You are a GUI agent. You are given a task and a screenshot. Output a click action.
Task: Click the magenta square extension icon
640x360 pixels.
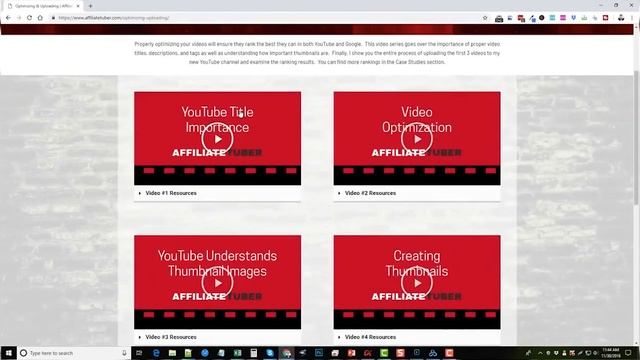563,18
